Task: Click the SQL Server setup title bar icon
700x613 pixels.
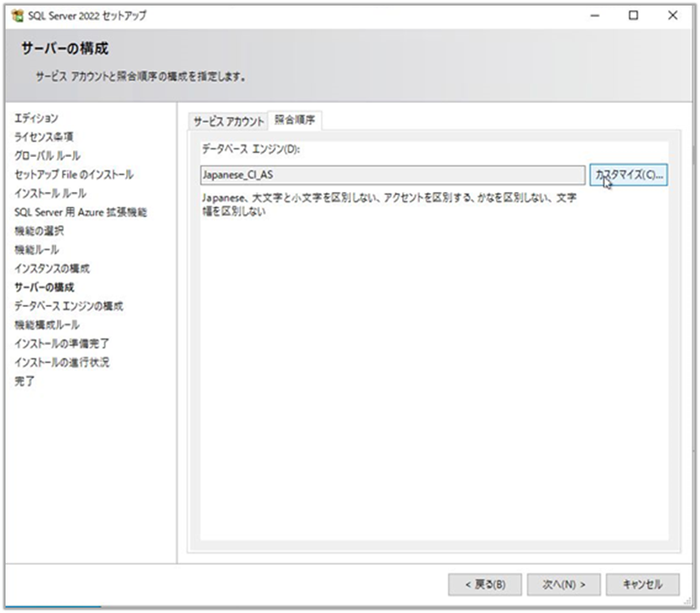Action: coord(18,16)
